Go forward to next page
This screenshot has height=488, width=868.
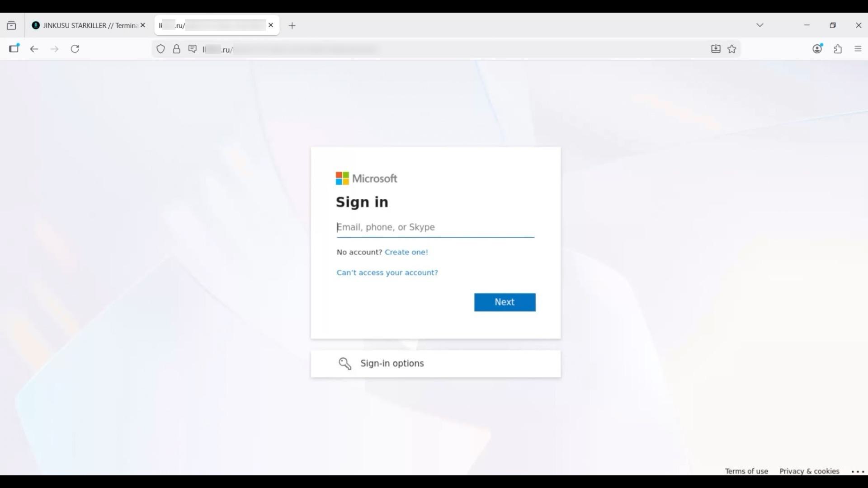pos(54,49)
